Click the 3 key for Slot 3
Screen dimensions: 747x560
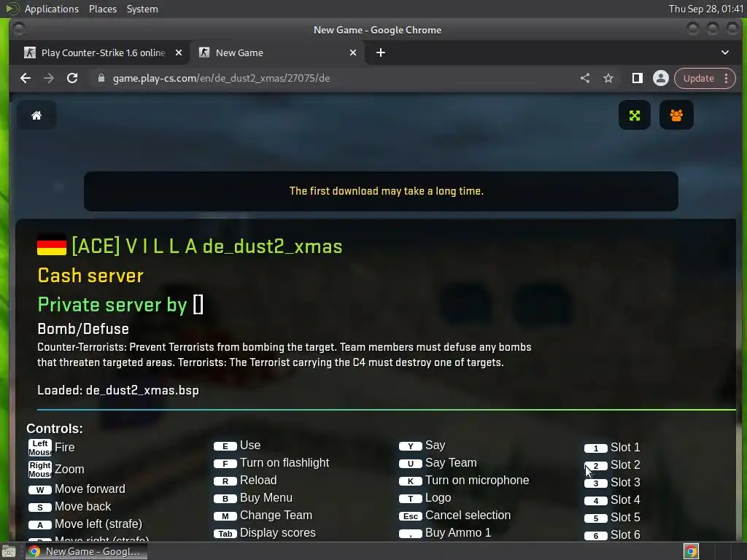tap(596, 483)
